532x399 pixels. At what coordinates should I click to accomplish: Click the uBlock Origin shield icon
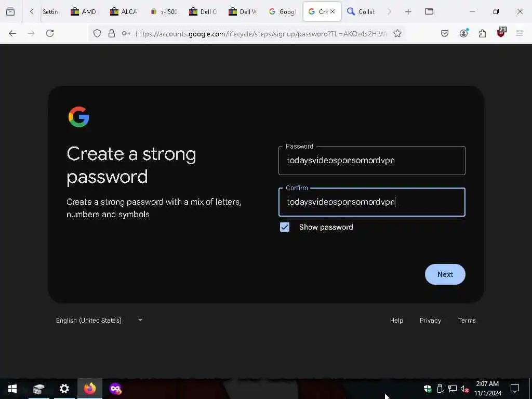tap(501, 33)
